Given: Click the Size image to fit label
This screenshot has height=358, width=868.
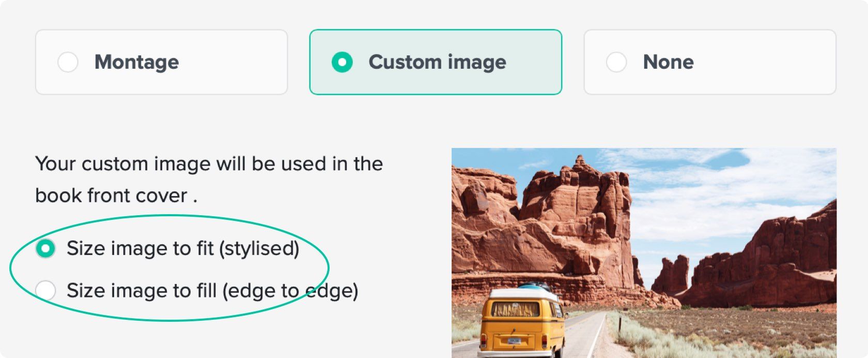Looking at the screenshot, I should coord(183,248).
